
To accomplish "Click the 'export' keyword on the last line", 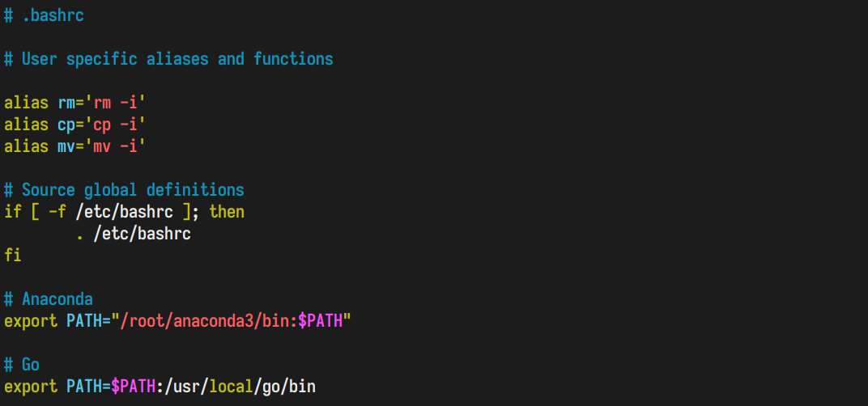I will (31, 387).
